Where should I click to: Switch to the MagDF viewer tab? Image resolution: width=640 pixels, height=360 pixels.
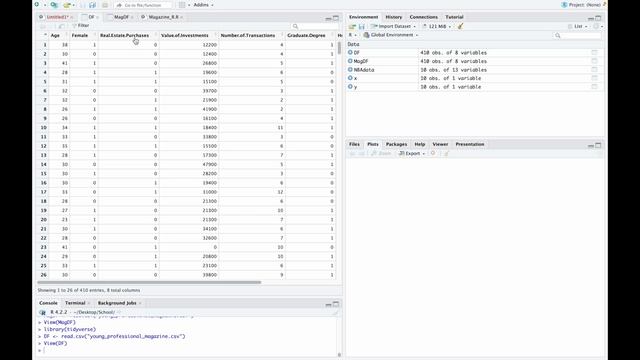click(121, 17)
